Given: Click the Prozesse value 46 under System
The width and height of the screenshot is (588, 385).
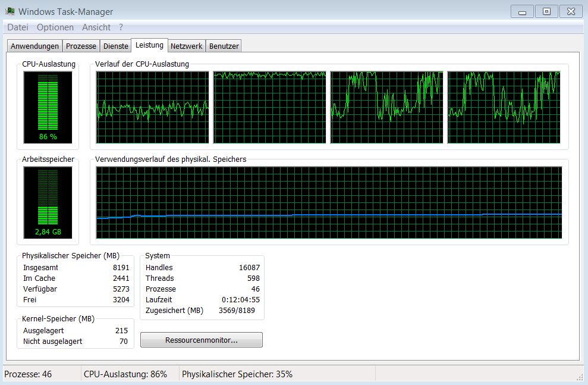Looking at the screenshot, I should 256,289.
